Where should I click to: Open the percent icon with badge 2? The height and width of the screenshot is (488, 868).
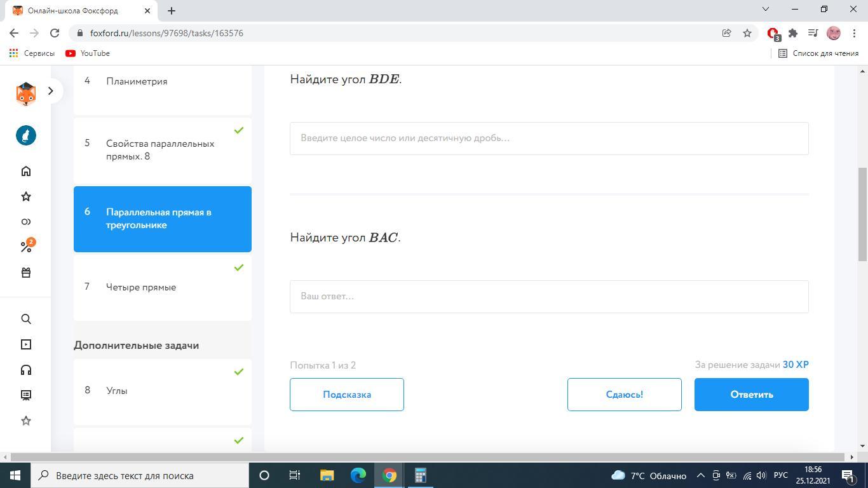coord(26,247)
